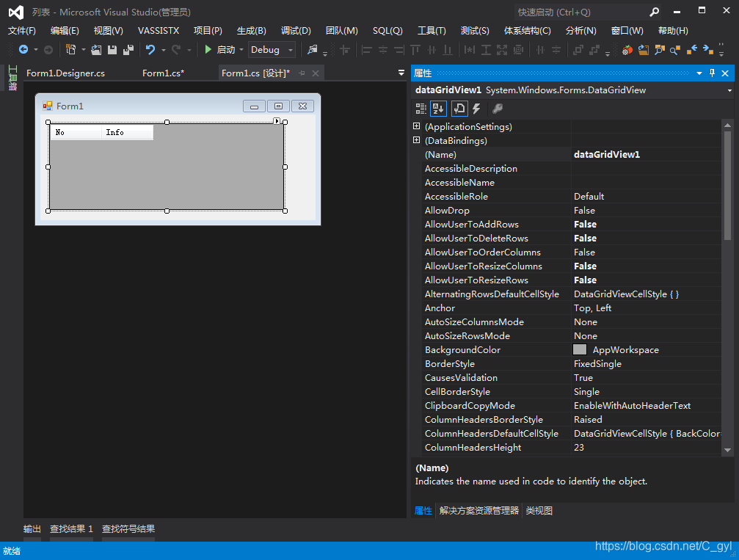This screenshot has width=739, height=560.
Task: Open the DataGridView smart tag arrow glyph
Action: pyautogui.click(x=277, y=121)
